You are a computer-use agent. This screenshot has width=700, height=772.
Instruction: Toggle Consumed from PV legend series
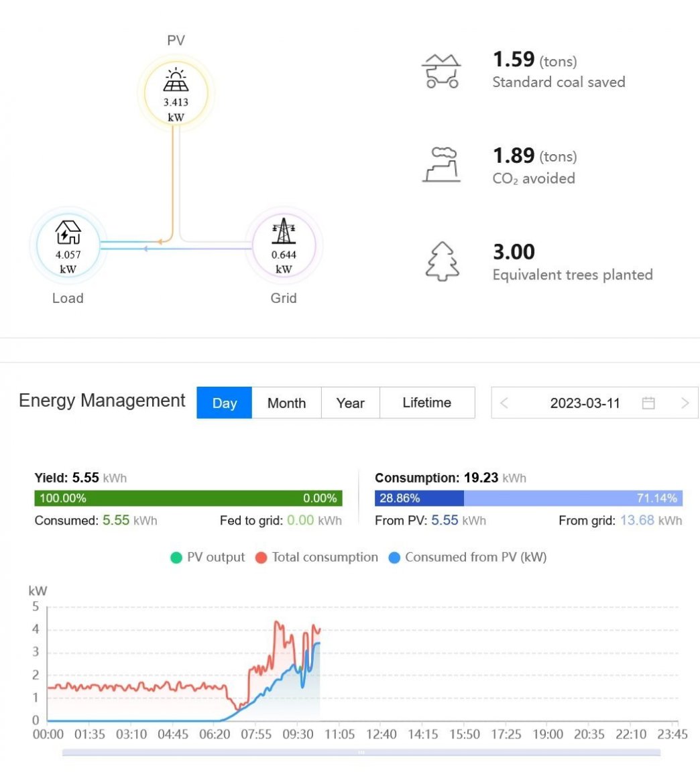pos(468,557)
